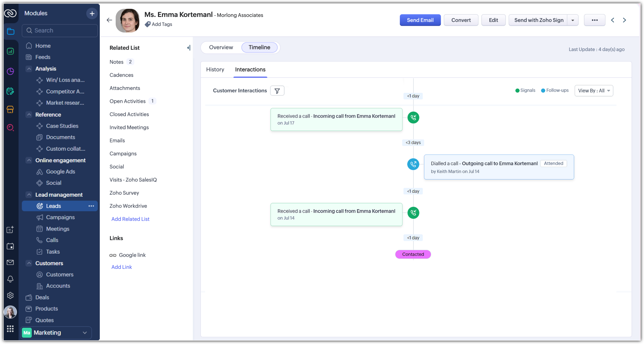Image resolution: width=644 pixels, height=344 pixels.
Task: Click the Contacted status marker
Action: click(x=413, y=254)
